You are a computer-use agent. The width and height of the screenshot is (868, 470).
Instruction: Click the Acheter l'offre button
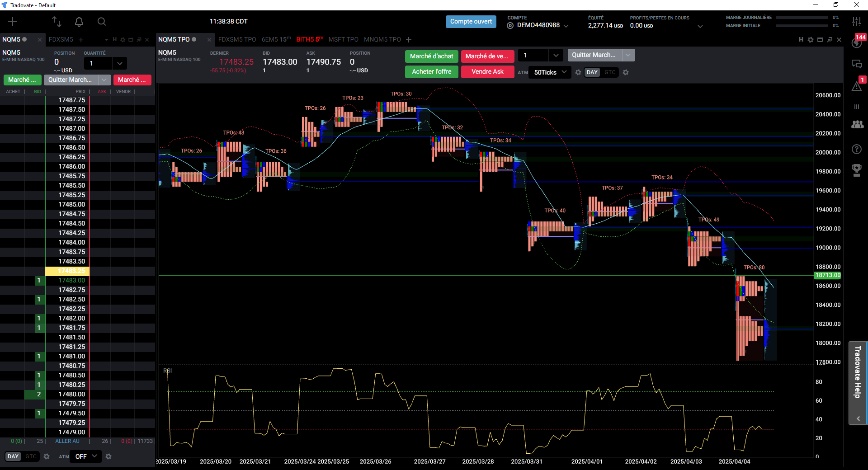coord(431,71)
